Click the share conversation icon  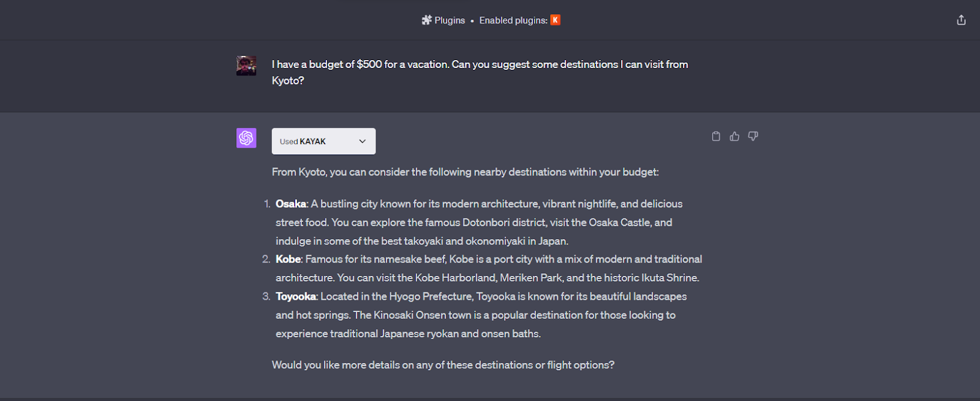[x=961, y=20]
